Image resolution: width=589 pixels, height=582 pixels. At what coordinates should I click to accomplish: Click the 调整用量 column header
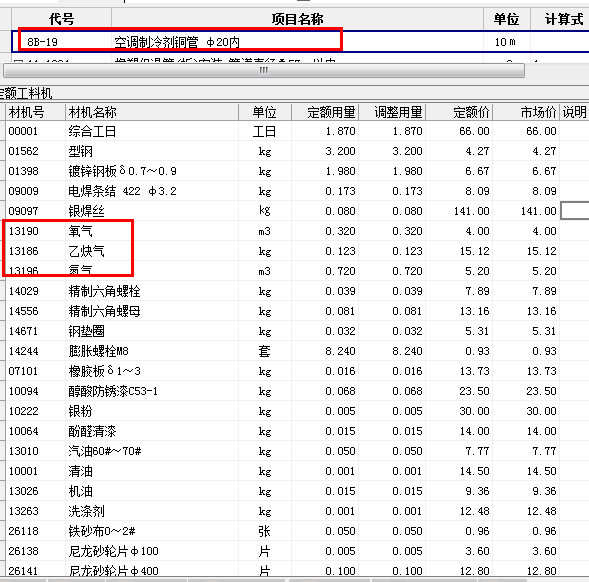click(398, 112)
